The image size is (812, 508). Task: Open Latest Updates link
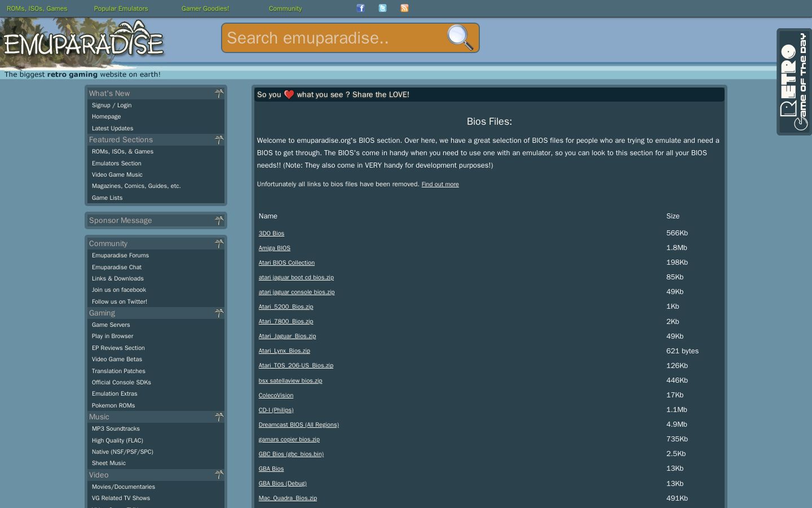point(113,128)
